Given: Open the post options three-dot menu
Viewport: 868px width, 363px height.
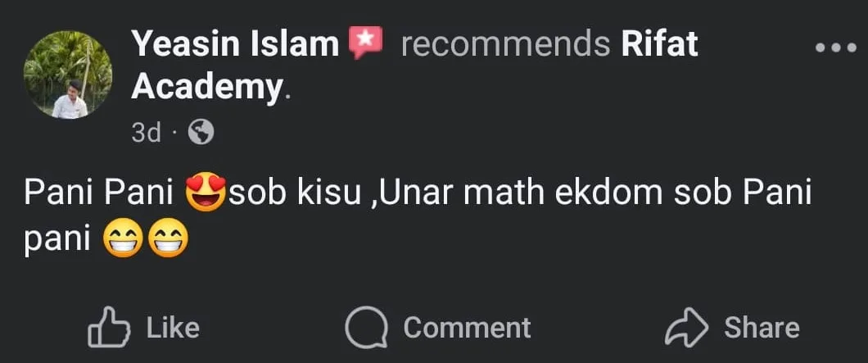Looking at the screenshot, I should [x=834, y=48].
